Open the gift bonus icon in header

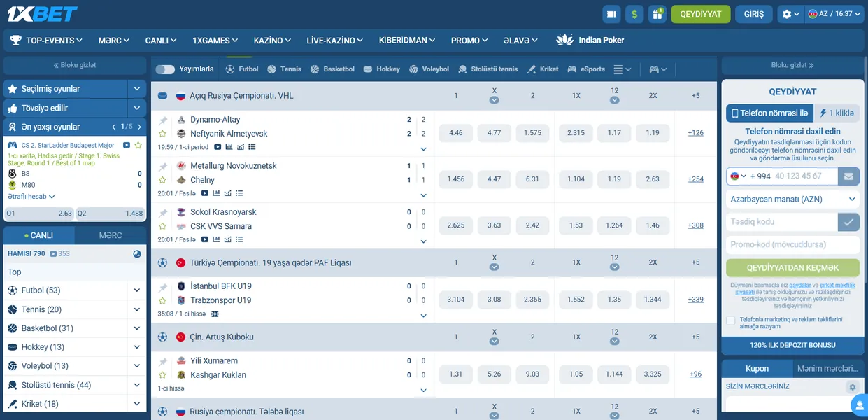657,14
